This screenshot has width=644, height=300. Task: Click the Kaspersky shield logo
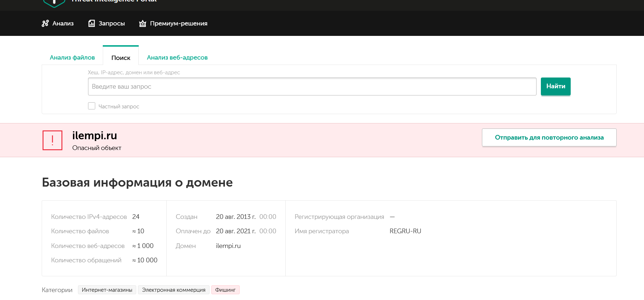pyautogui.click(x=54, y=3)
